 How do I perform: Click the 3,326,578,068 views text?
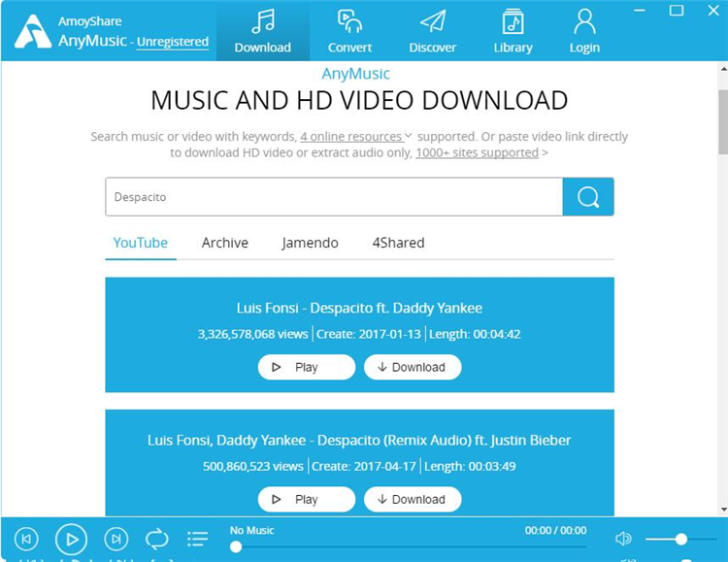tap(253, 334)
